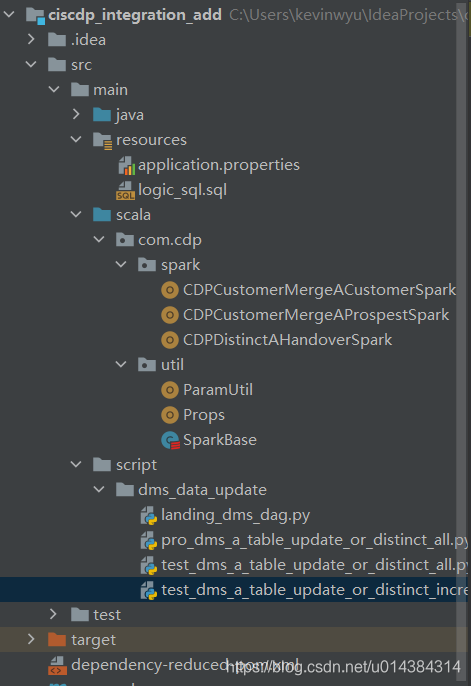Collapse the scala folder arrow
471x686 pixels.
point(76,215)
